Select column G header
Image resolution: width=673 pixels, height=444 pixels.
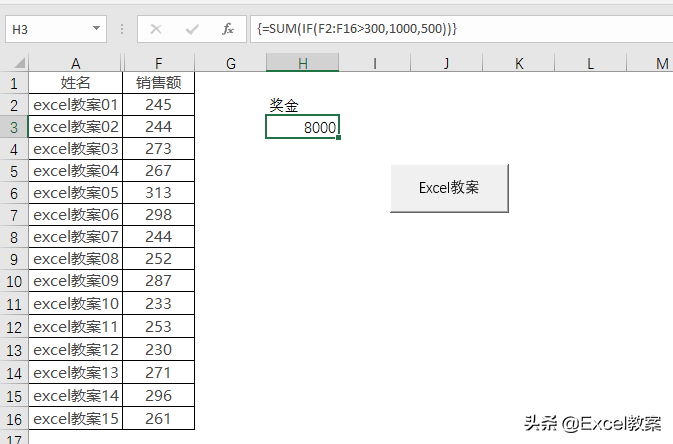point(230,64)
